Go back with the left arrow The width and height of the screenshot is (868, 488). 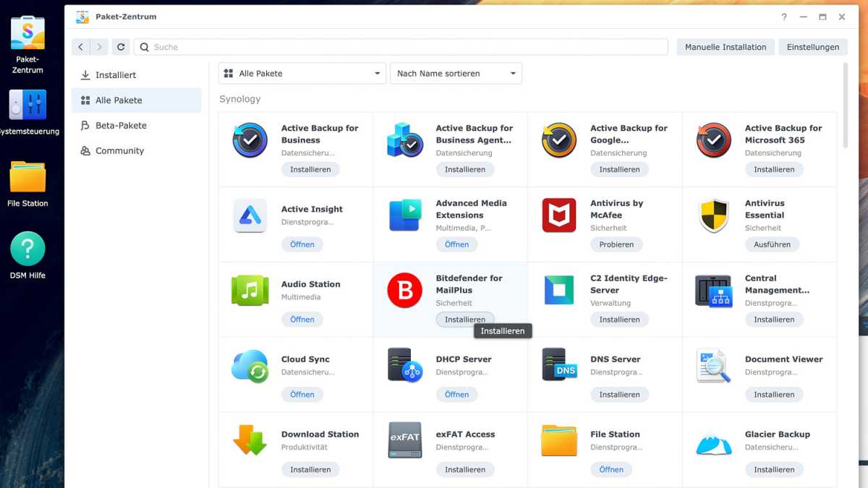click(x=80, y=47)
